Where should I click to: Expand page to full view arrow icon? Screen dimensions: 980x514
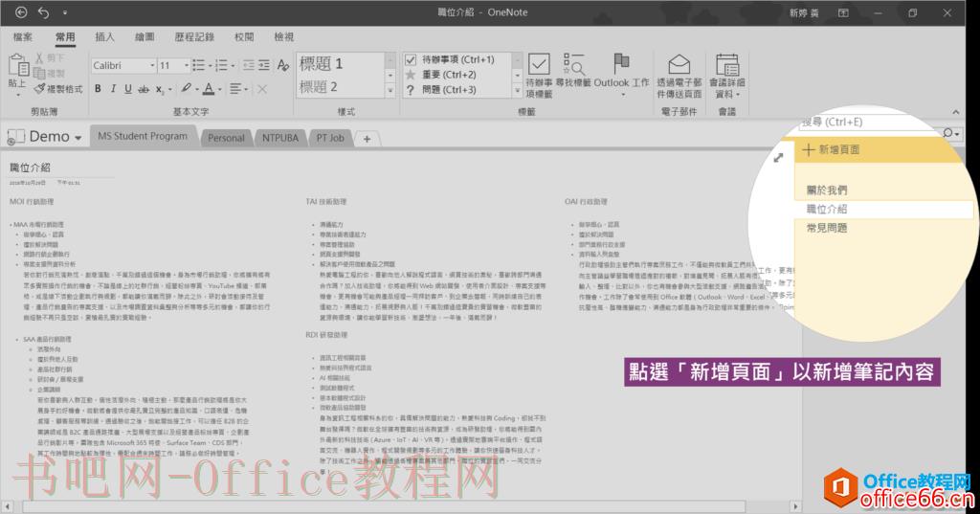coord(778,158)
